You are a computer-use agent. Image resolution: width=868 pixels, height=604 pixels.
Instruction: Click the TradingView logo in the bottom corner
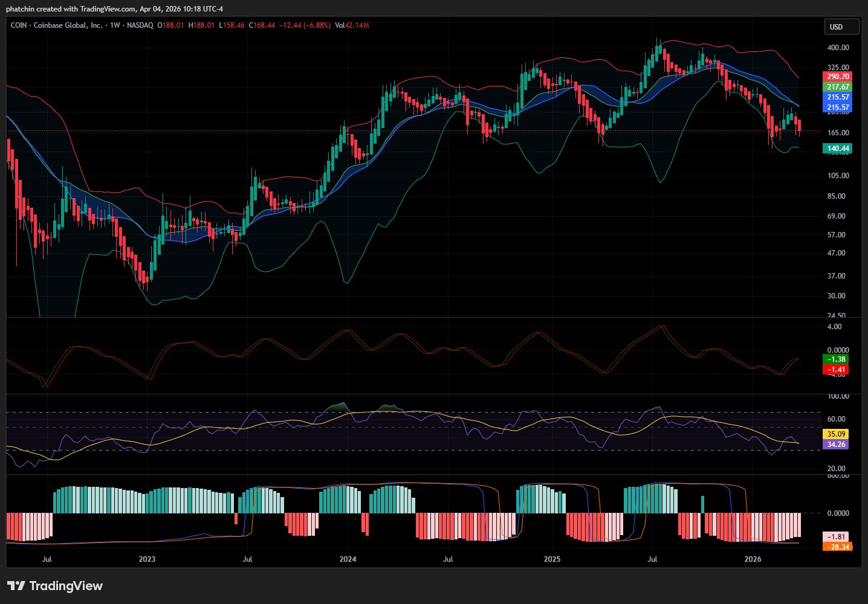[55, 586]
